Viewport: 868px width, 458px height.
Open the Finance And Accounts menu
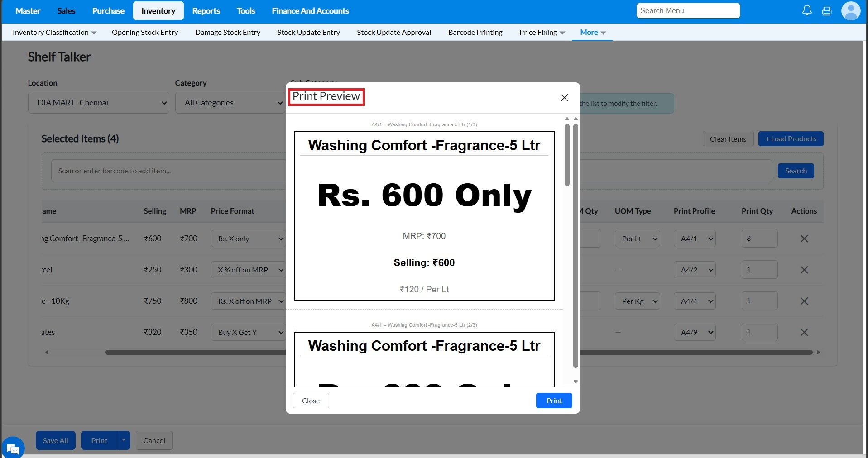coord(310,11)
